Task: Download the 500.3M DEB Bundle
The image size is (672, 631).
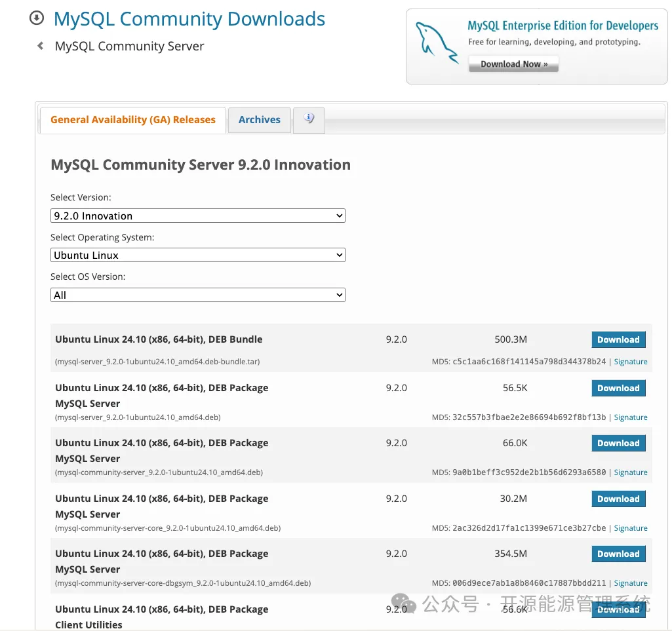Action: (618, 339)
